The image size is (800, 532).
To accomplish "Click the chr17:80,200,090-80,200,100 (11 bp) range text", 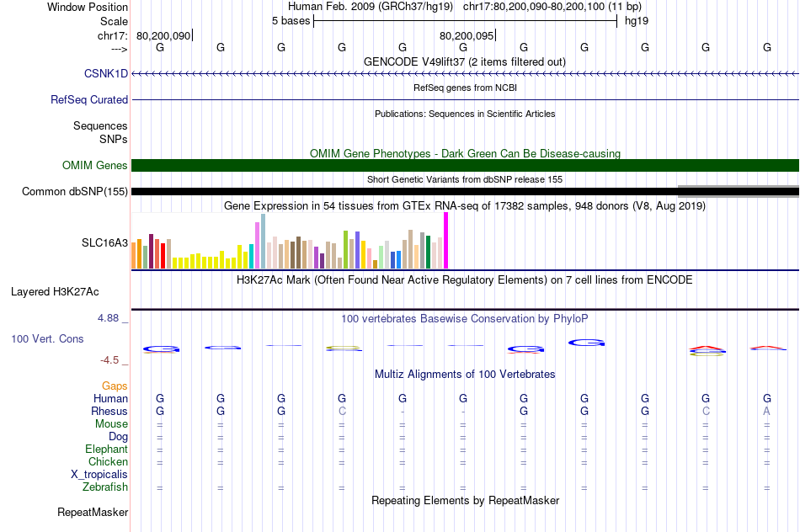I will pos(552,7).
